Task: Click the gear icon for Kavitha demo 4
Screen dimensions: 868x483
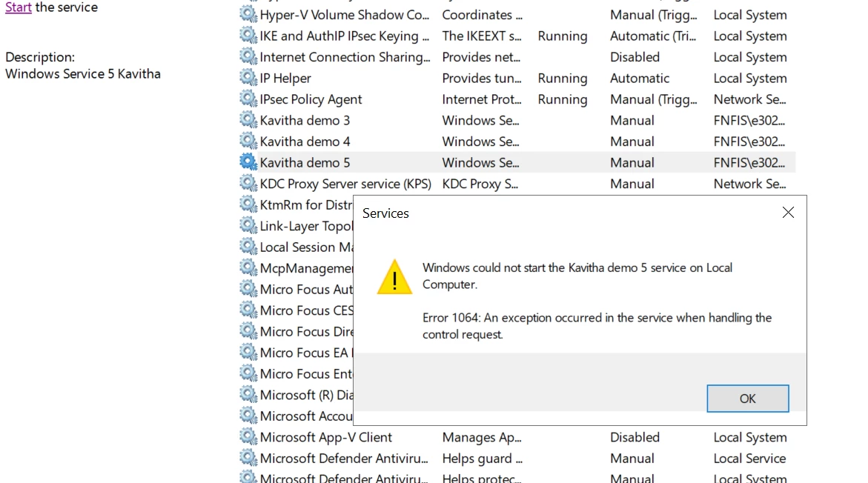Action: [248, 141]
